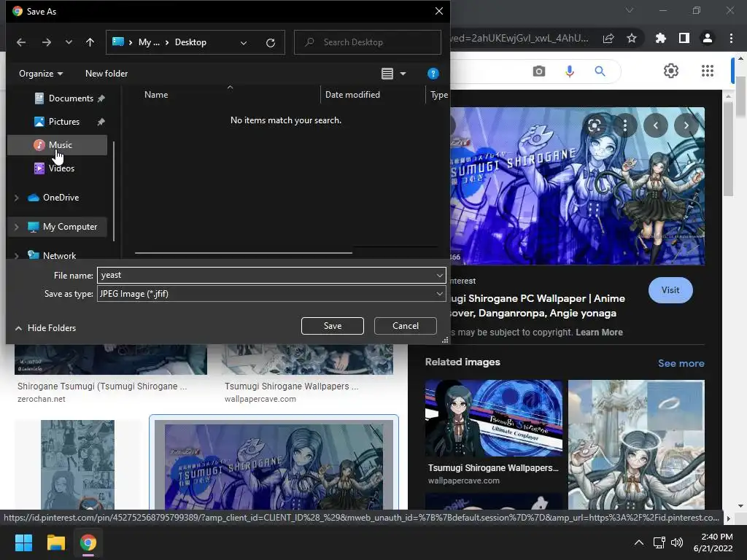Create a New folder
The width and height of the screenshot is (747, 560).
coord(107,74)
